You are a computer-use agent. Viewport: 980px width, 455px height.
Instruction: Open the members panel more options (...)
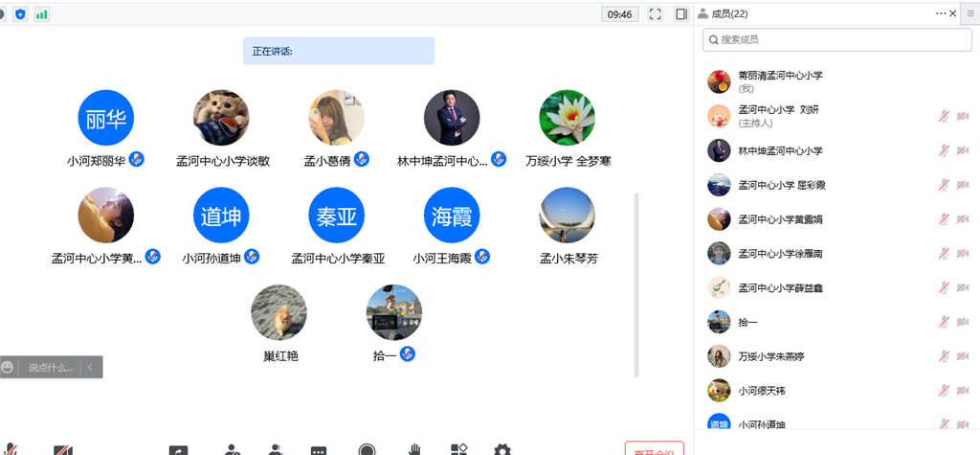(941, 13)
